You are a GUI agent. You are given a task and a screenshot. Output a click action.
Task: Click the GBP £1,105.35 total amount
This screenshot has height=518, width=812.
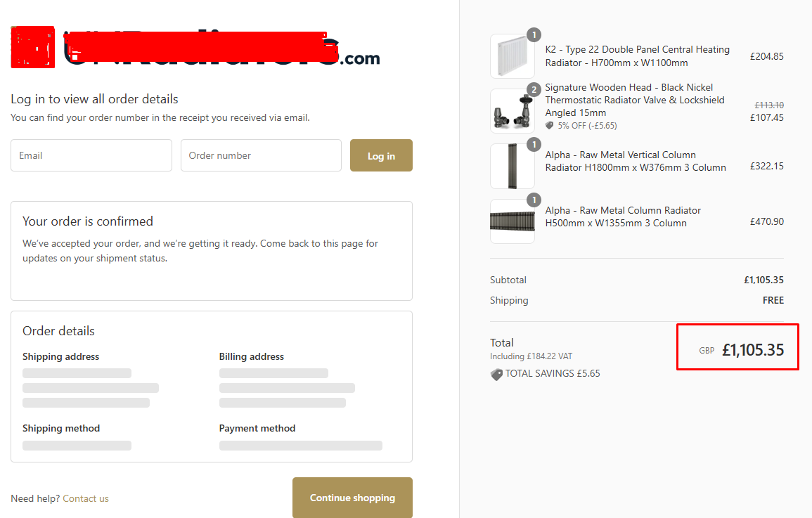point(752,350)
